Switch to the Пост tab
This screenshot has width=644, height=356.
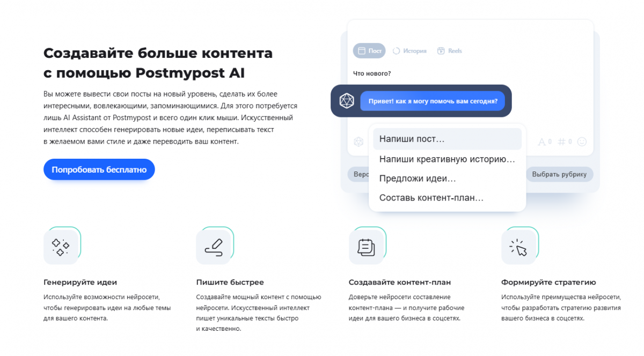[x=370, y=51]
